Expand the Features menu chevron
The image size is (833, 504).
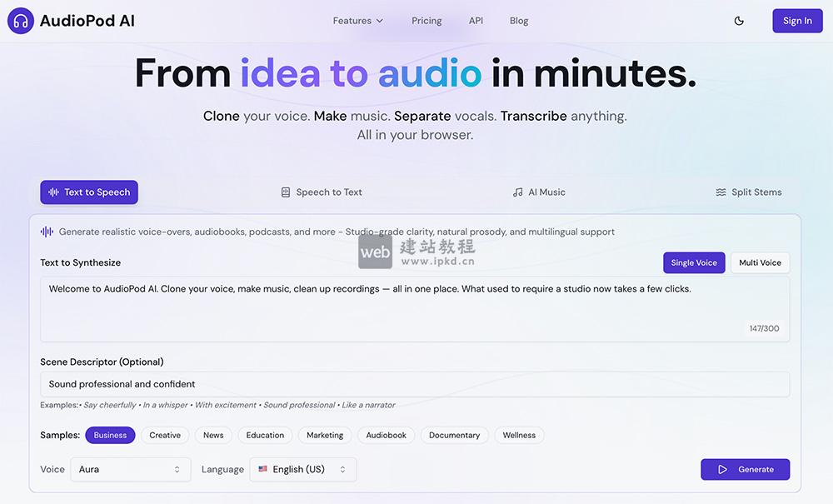pyautogui.click(x=380, y=20)
